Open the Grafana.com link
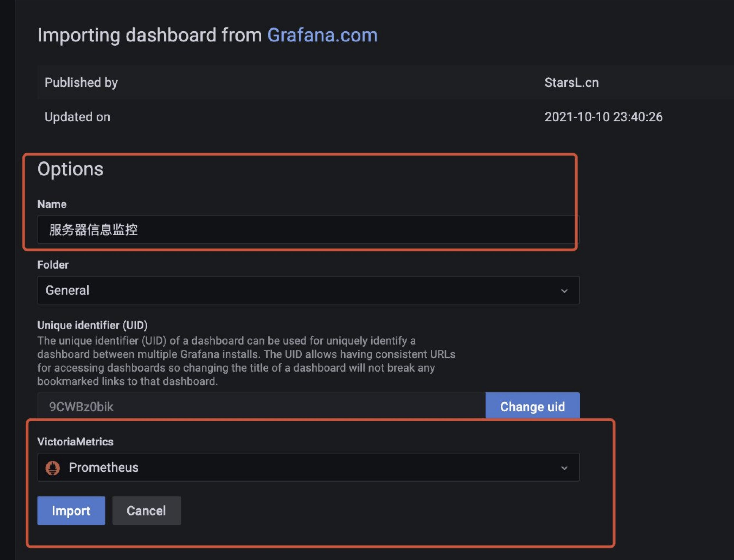Viewport: 734px width, 560px height. pos(322,35)
